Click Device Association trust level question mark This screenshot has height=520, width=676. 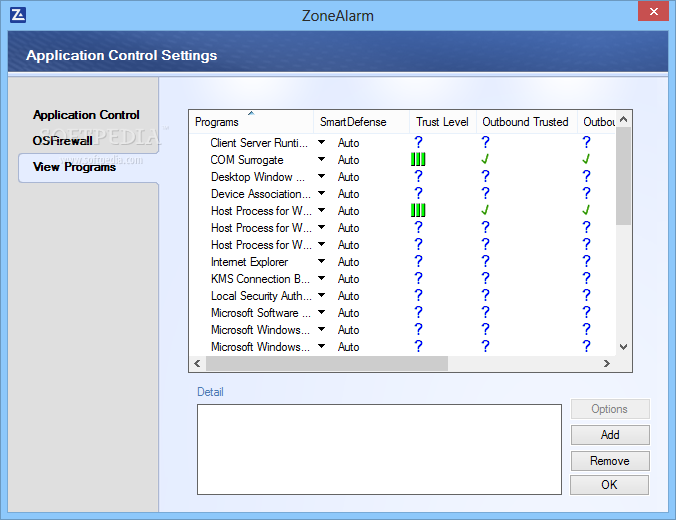(x=418, y=193)
